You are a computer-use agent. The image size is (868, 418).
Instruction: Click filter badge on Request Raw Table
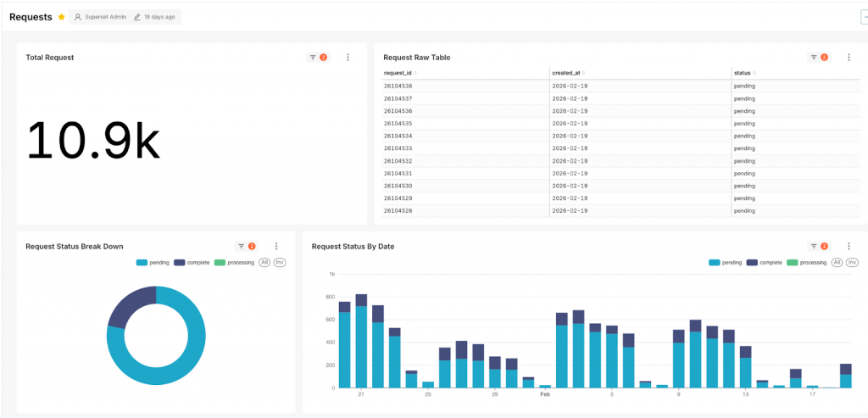click(818, 58)
